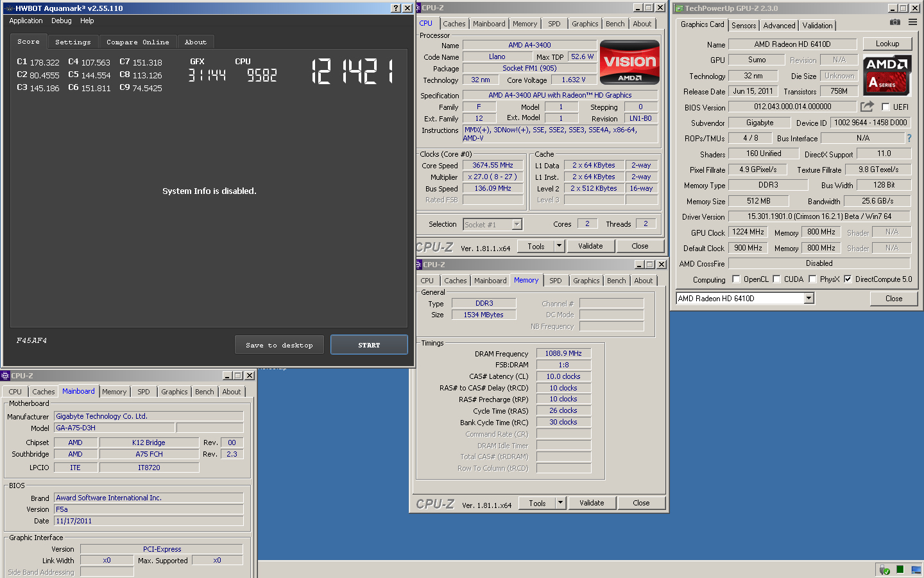This screenshot has height=578, width=924.
Task: Toggle the UEFI checkbox in GPU-Z
Action: pos(886,107)
